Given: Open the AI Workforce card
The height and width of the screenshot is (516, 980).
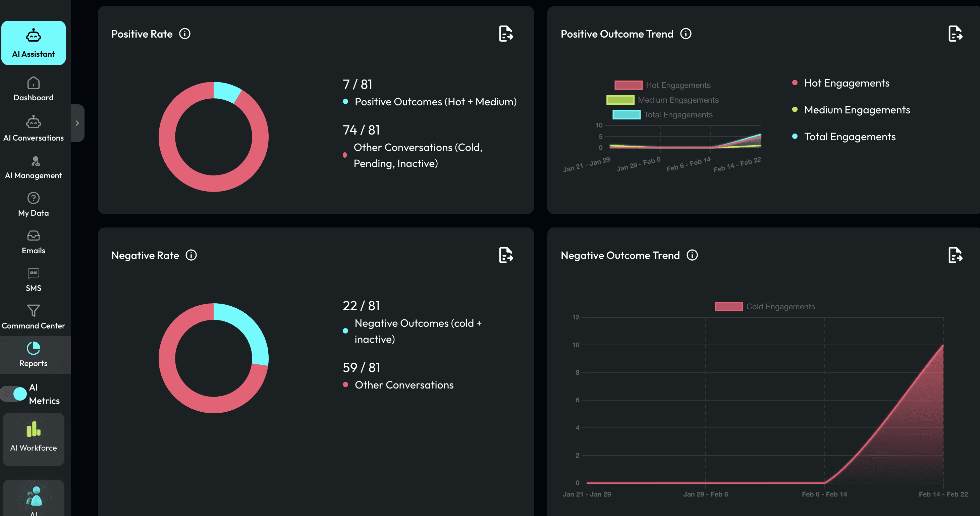Looking at the screenshot, I should [34, 438].
